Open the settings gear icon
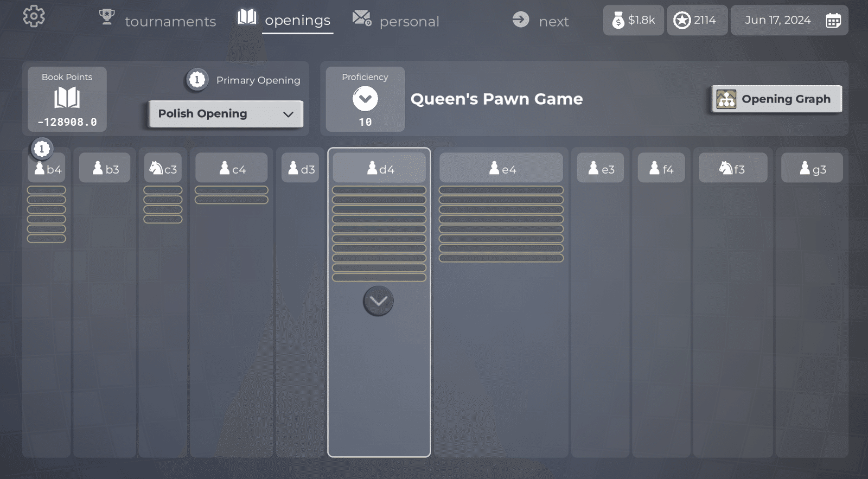The height and width of the screenshot is (479, 868). point(34,16)
